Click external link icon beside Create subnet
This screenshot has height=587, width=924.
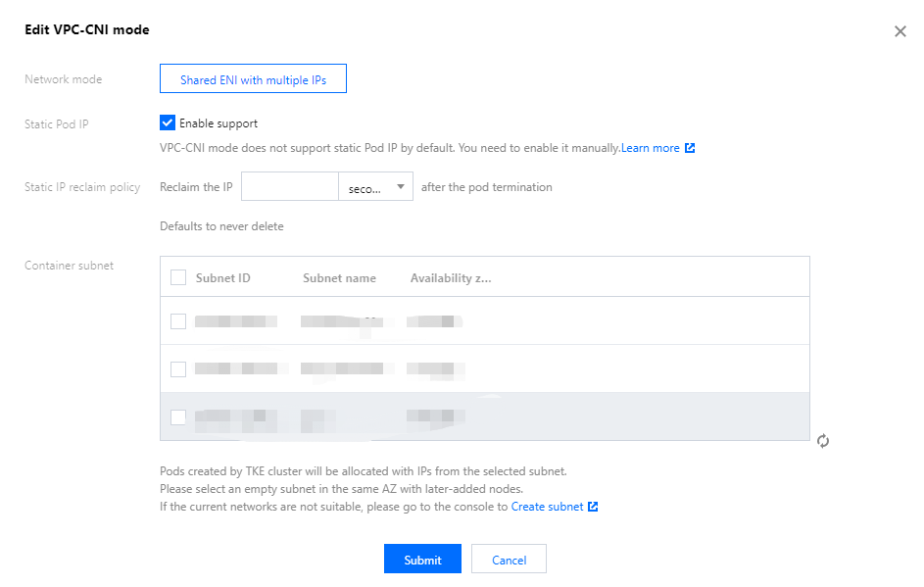[x=593, y=507]
